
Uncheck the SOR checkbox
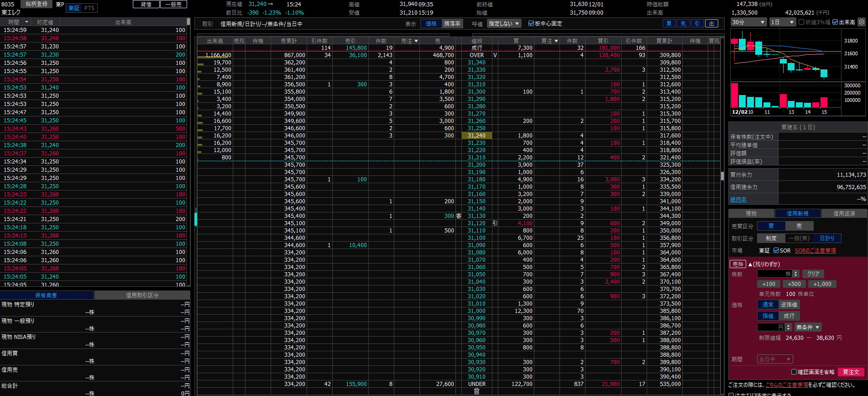pos(776,250)
